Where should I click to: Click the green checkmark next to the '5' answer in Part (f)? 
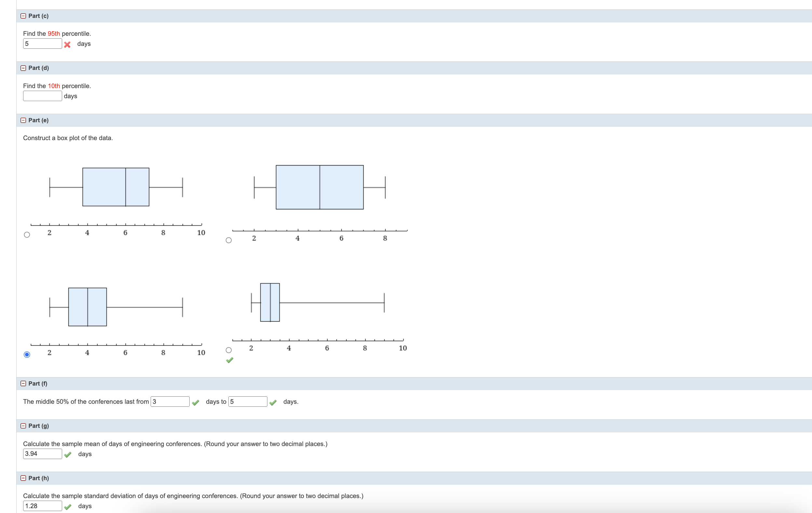pos(273,402)
